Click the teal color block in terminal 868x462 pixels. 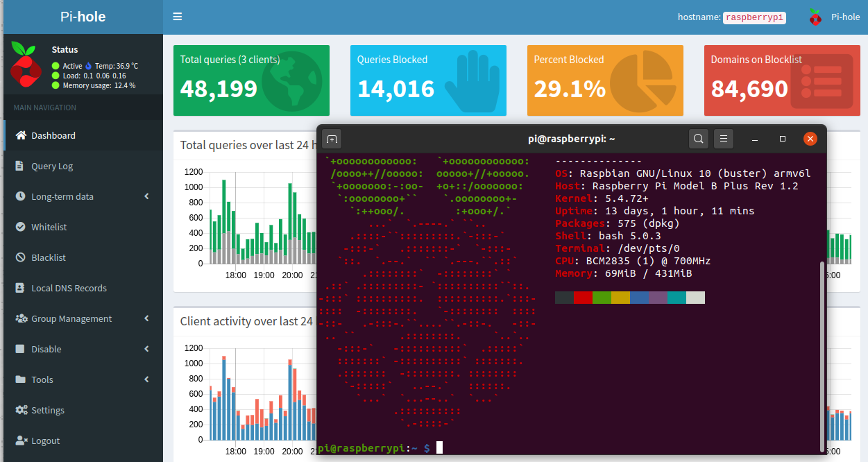(x=676, y=298)
